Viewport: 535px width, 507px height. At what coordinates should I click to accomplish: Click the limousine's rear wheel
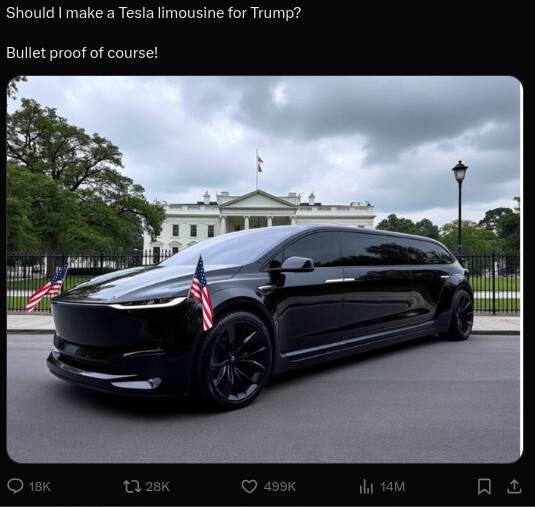point(461,315)
